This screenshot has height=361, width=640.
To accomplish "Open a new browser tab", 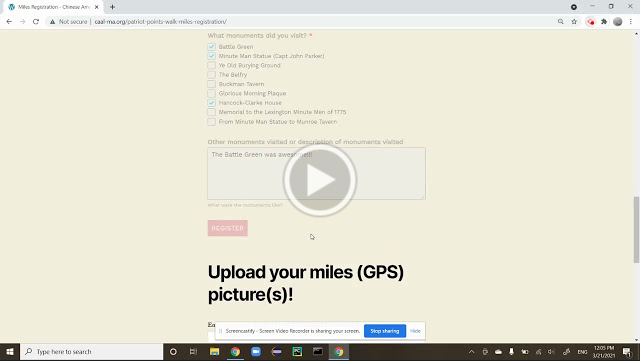I will click(112, 7).
